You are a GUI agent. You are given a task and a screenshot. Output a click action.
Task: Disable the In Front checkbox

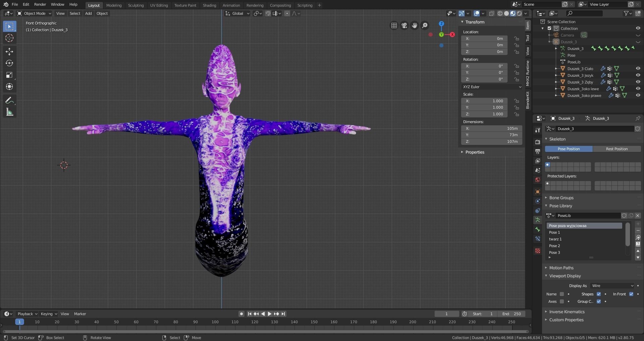tap(631, 294)
